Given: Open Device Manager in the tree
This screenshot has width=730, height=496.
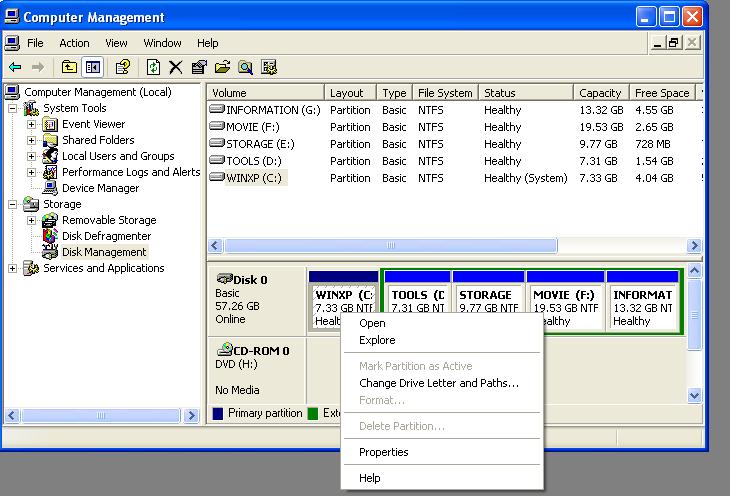Looking at the screenshot, I should [100, 188].
